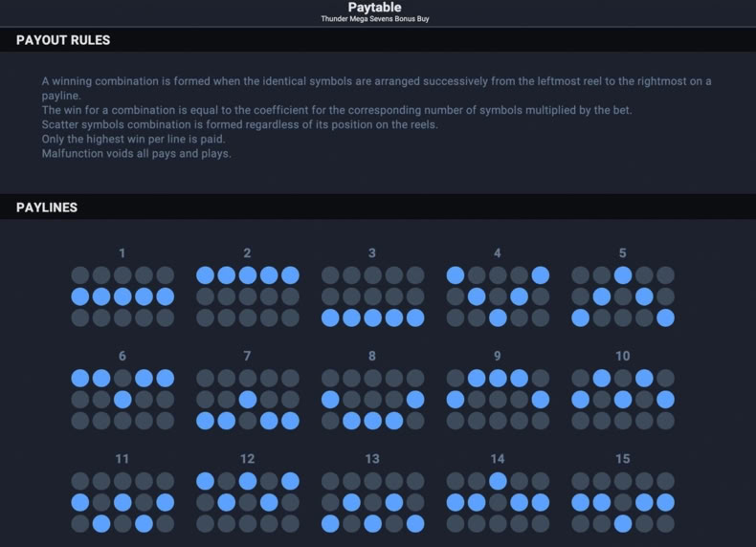The height and width of the screenshot is (547, 756).
Task: Open payline 11 diagram
Action: pos(122,502)
